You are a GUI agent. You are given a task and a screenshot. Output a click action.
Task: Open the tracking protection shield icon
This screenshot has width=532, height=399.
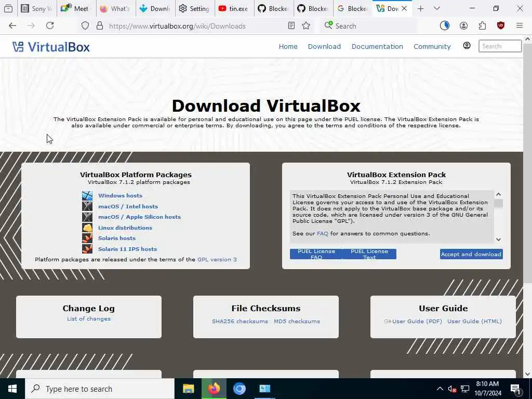tap(85, 26)
